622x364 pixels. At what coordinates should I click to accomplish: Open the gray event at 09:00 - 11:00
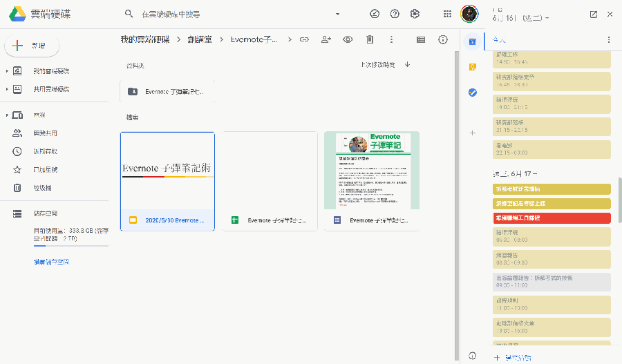click(x=552, y=282)
